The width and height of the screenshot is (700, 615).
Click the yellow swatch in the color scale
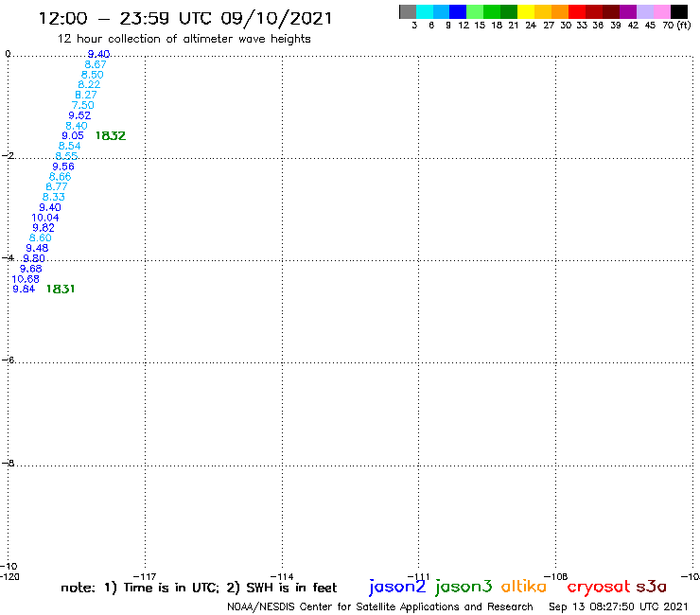[526, 11]
